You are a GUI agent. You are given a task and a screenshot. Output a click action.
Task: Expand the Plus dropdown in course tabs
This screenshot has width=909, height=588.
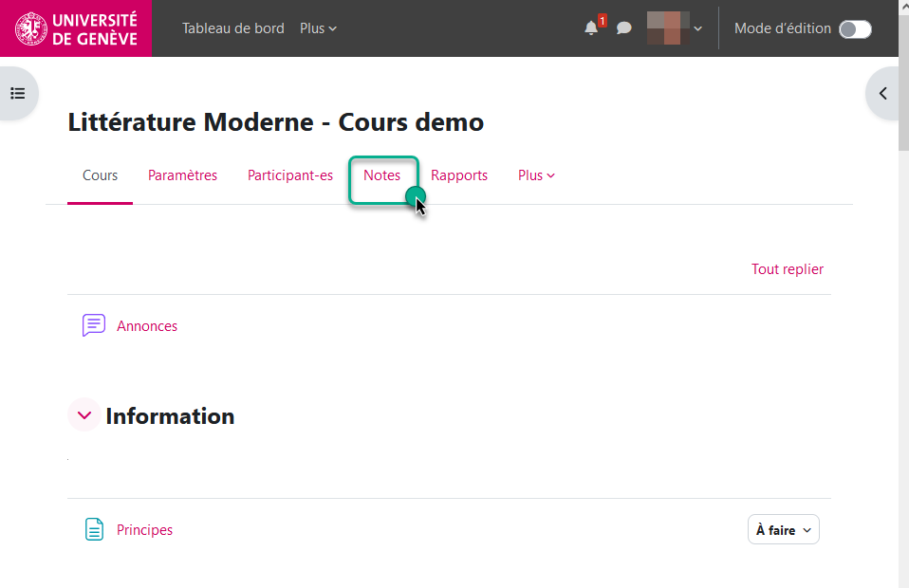pos(536,175)
